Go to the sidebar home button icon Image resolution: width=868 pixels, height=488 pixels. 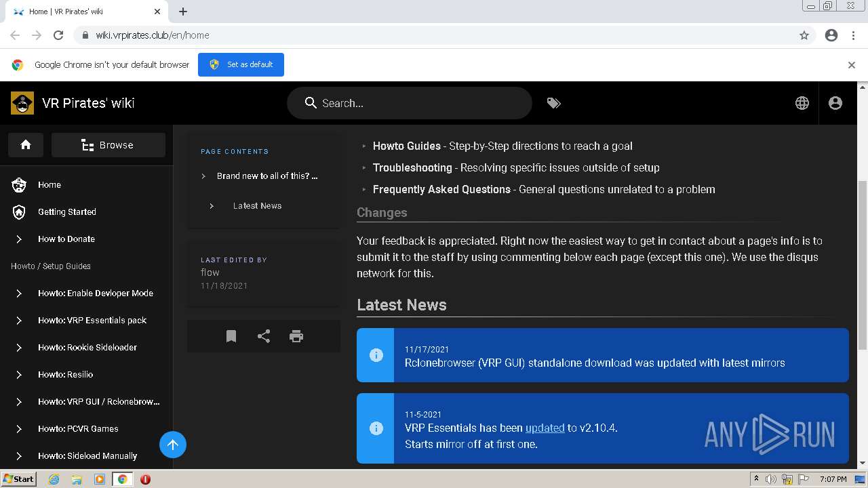[x=26, y=145]
